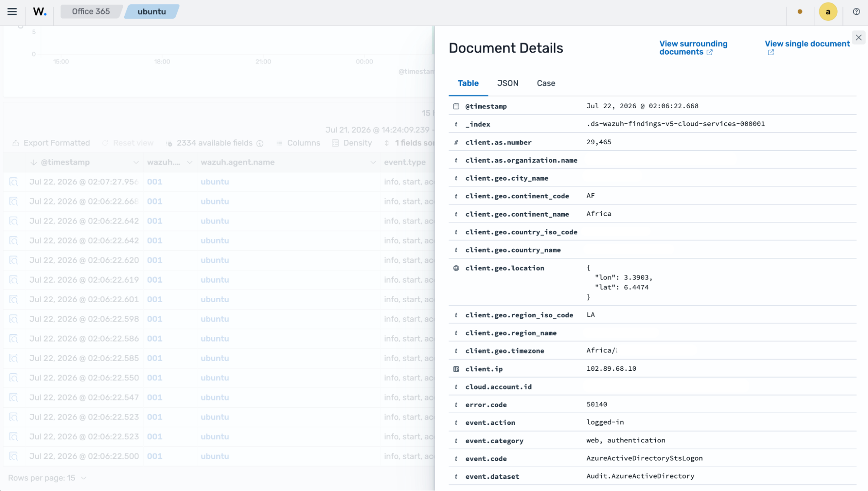Switch to the JSON tab
868x491 pixels.
pyautogui.click(x=508, y=83)
